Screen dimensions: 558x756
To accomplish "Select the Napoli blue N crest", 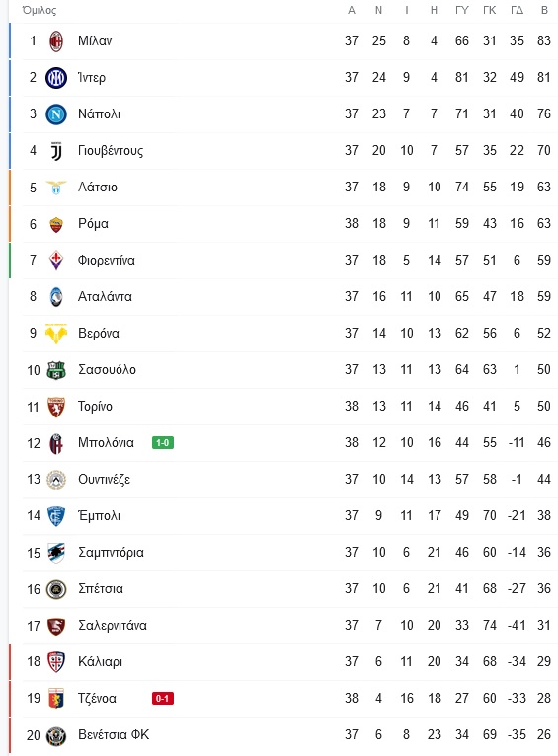I will 56,114.
